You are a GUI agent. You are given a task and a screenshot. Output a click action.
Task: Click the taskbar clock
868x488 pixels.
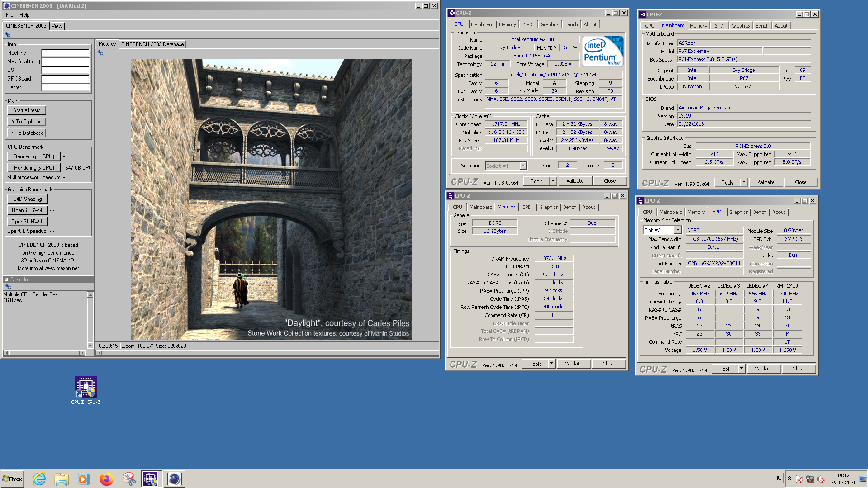coord(843,479)
